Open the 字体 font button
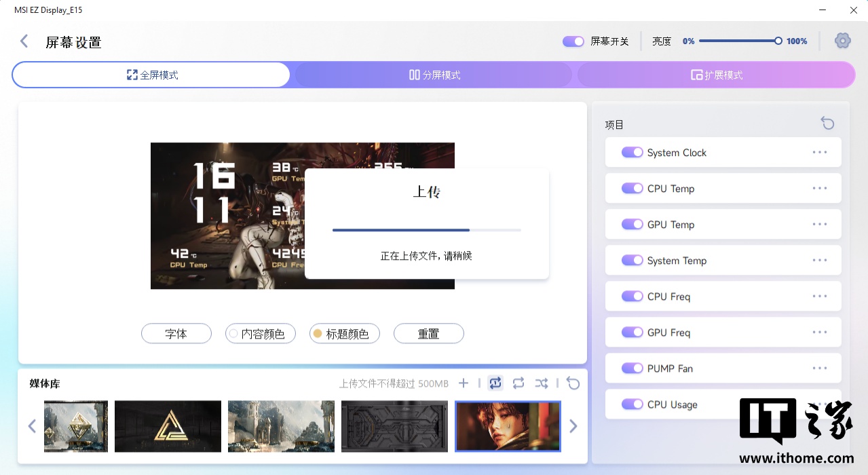Viewport: 868px width, 475px height. (x=176, y=334)
